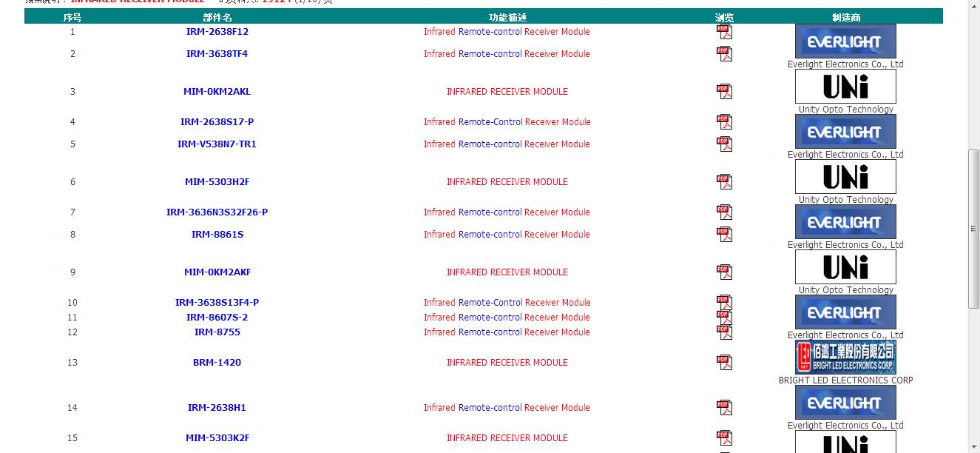Open the IRM-3638S13F4-P part link

tap(217, 303)
